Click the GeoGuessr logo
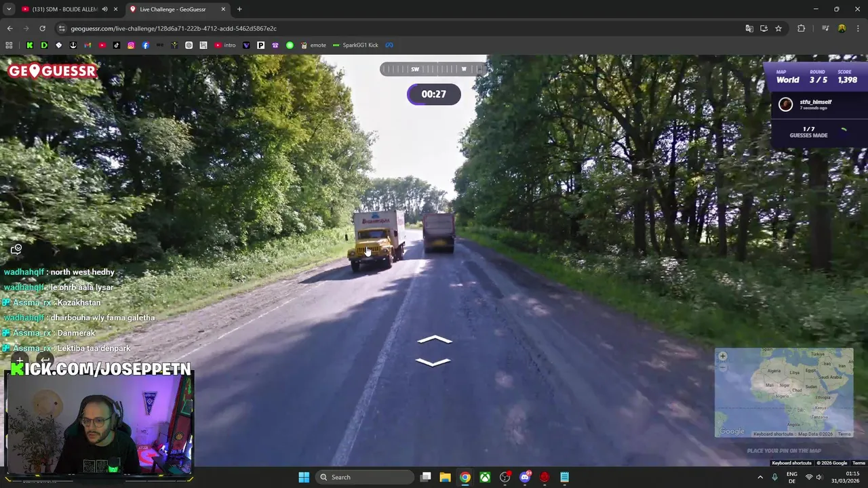Viewport: 868px width, 488px height. pyautogui.click(x=52, y=70)
